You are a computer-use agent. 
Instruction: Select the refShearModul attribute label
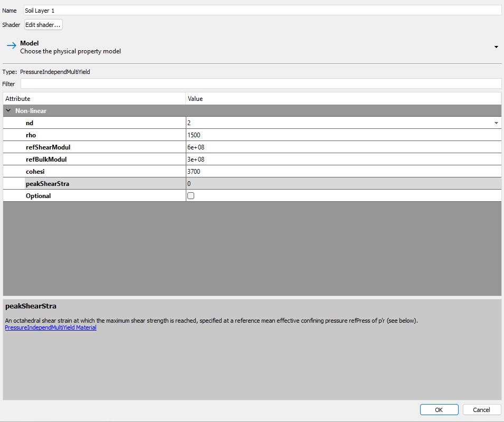[48, 147]
